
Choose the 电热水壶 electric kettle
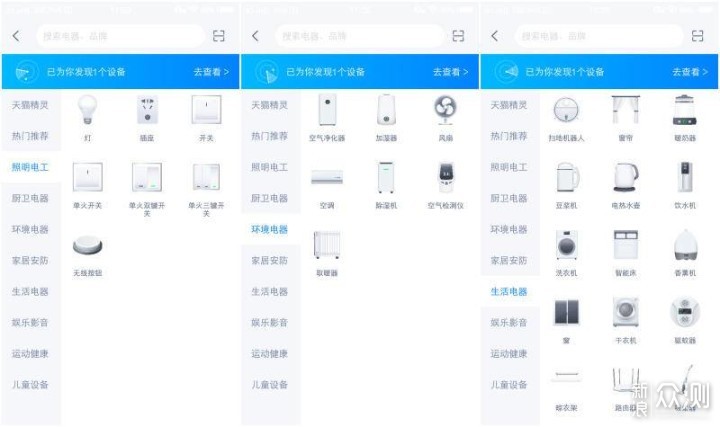click(626, 180)
